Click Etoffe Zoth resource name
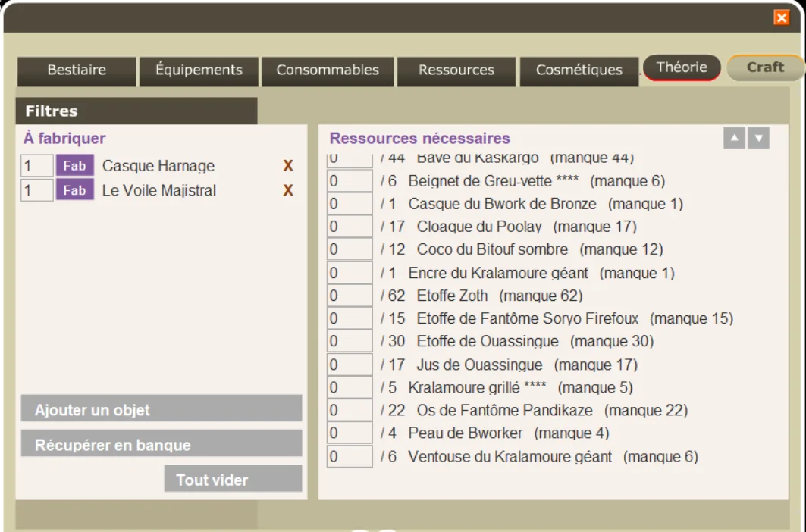Viewport: 806px width, 532px height. click(x=452, y=296)
